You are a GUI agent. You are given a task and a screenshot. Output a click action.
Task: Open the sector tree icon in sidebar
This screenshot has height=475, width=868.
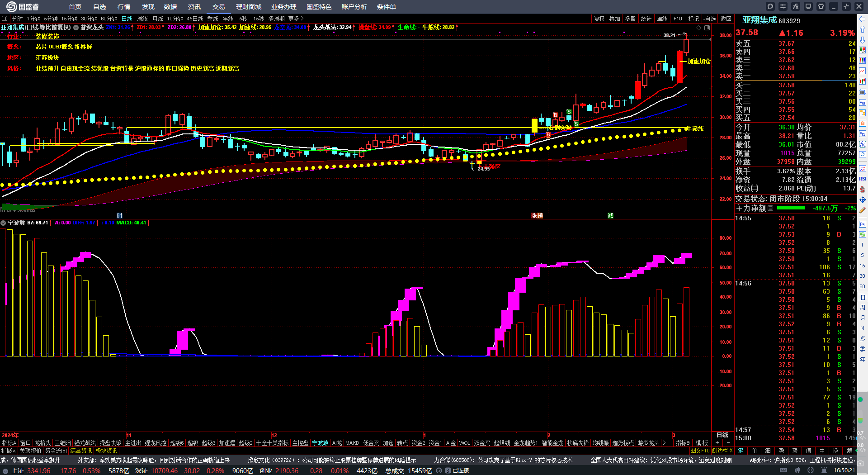[863, 113]
